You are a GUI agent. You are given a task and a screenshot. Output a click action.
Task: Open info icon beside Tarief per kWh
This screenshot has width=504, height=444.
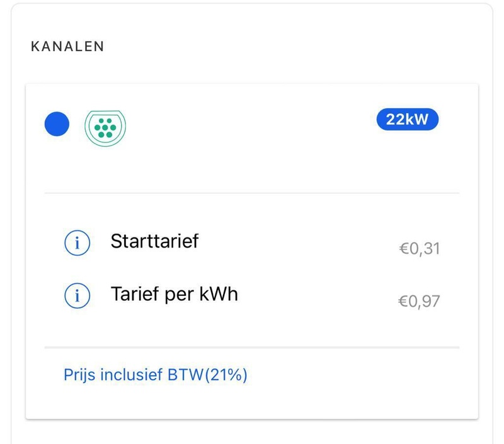click(x=77, y=295)
